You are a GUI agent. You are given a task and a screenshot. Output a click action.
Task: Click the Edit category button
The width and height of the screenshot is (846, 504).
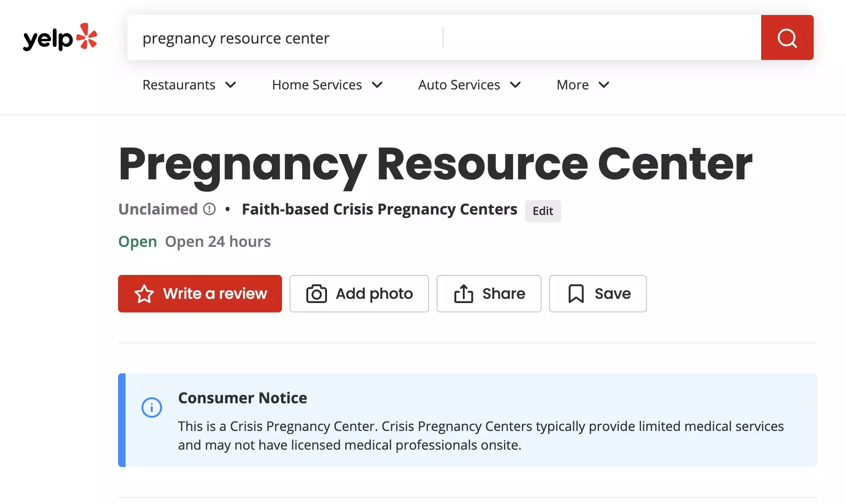[543, 211]
